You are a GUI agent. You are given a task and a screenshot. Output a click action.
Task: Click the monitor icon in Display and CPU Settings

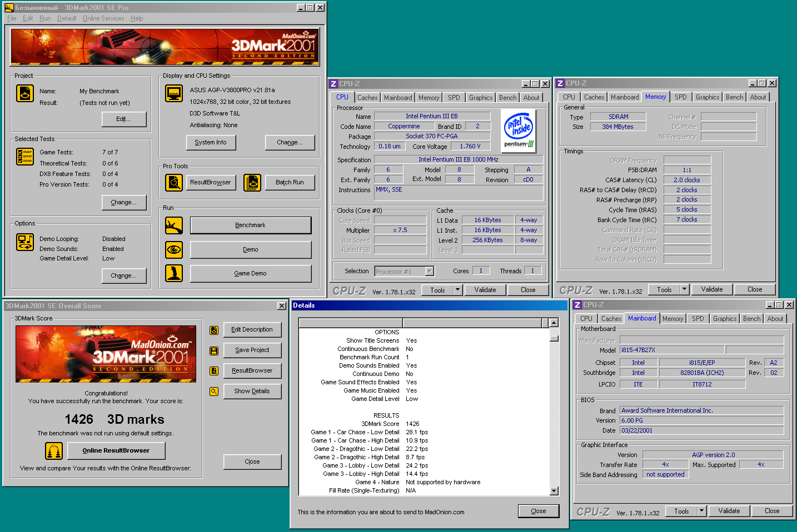click(174, 93)
